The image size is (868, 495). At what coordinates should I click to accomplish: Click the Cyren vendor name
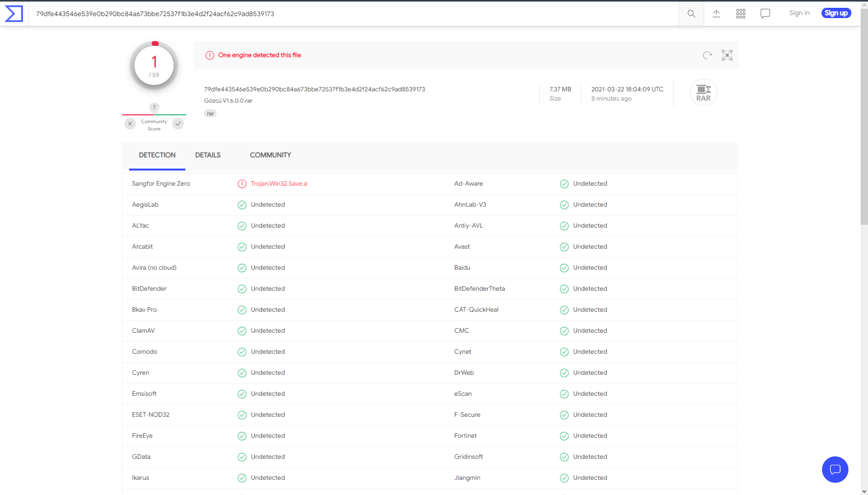point(140,373)
